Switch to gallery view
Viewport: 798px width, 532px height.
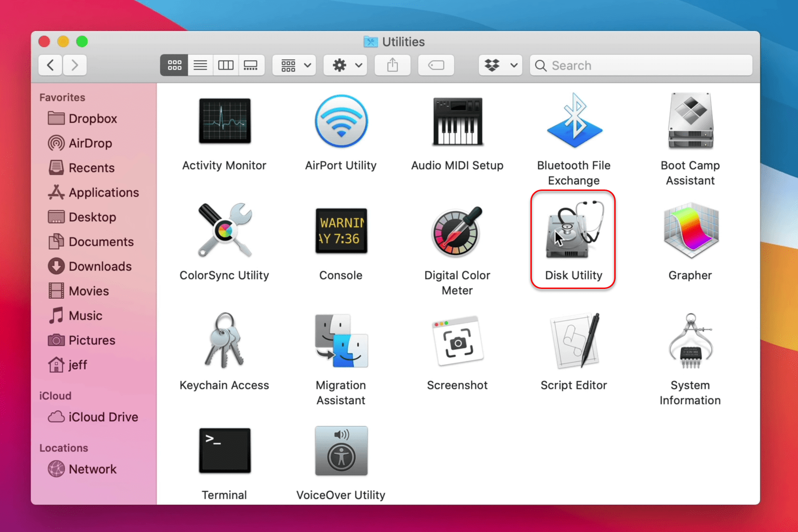click(x=251, y=65)
